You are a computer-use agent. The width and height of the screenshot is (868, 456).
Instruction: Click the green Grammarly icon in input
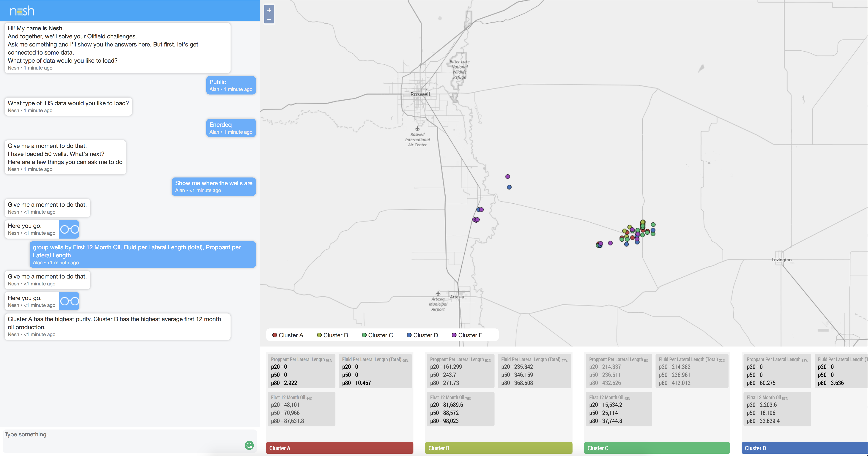[249, 445]
